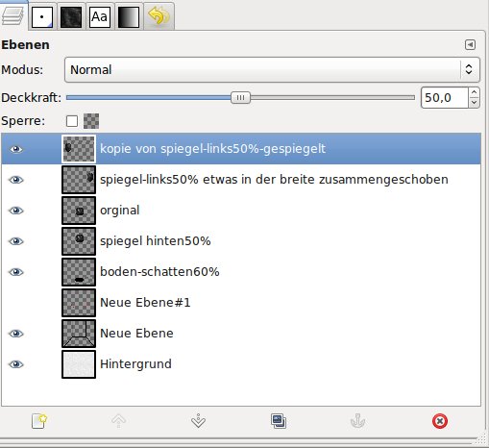Open the Modus dropdown set to Normal
Screen dimensions: 489x448
[272, 69]
